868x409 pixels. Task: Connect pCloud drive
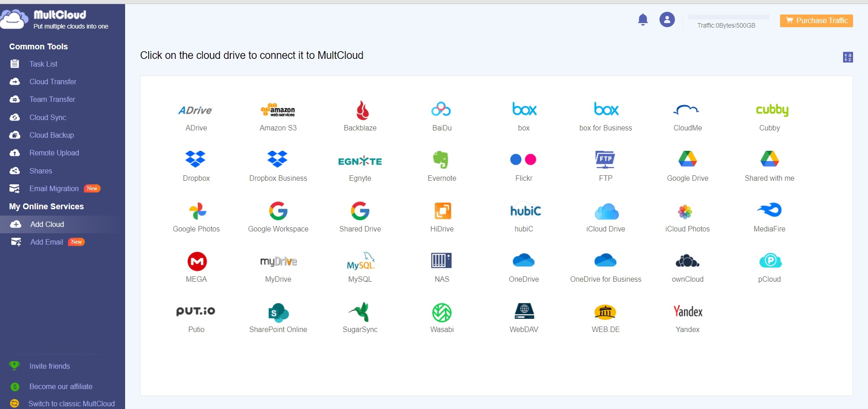pyautogui.click(x=770, y=260)
